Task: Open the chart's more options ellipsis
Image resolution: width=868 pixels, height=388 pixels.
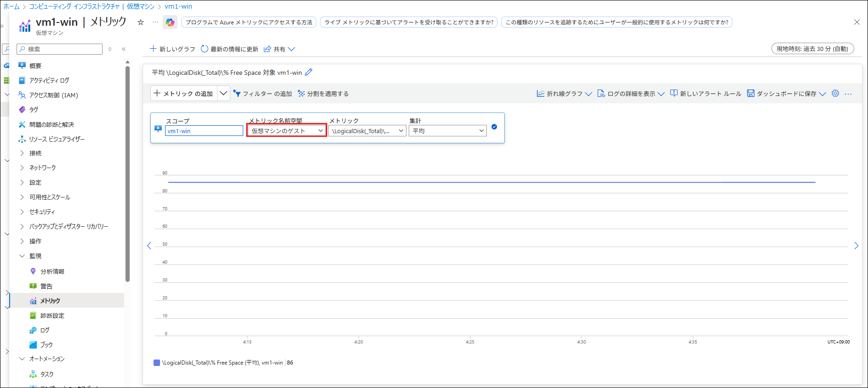Action: 848,94
